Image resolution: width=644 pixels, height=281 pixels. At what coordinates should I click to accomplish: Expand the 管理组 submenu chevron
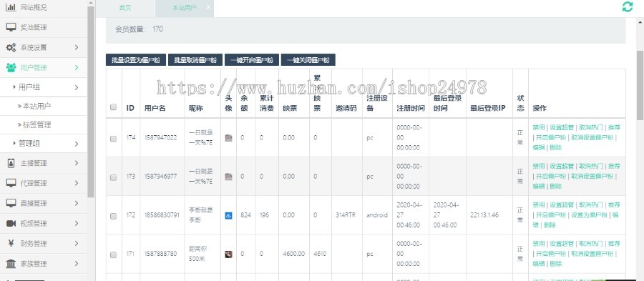point(77,144)
